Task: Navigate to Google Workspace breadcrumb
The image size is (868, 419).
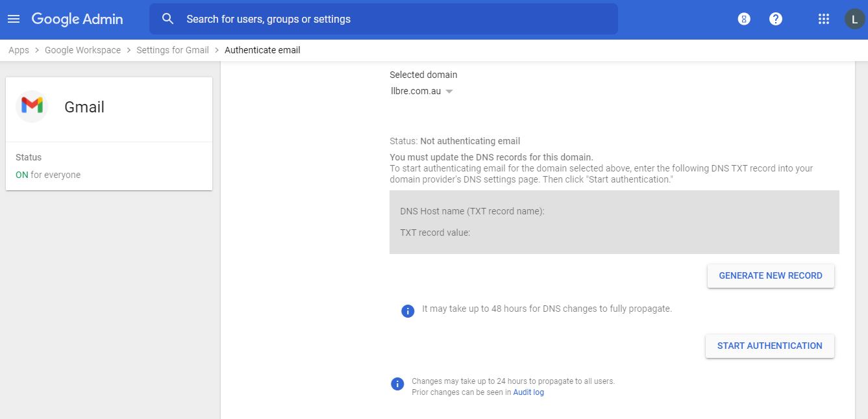Action: (x=82, y=50)
